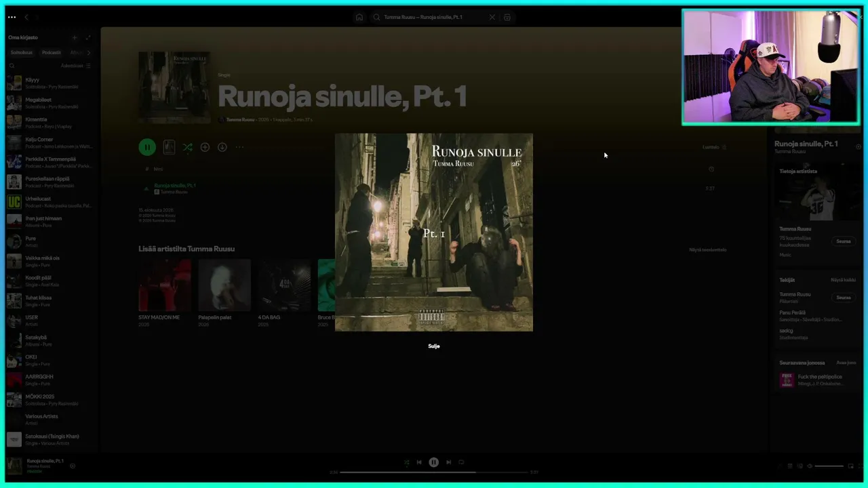This screenshot has width=868, height=488.
Task: Expand Oma kirjasto with the arrows icon
Action: (88, 37)
